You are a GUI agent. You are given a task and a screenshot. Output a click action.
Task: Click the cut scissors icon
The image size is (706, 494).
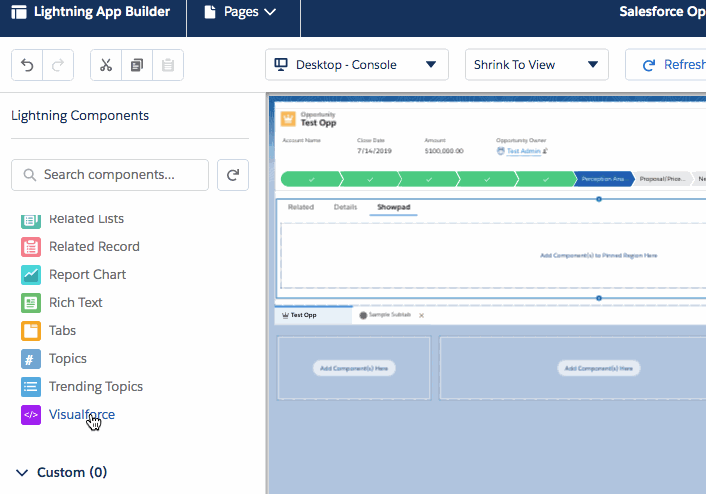click(x=106, y=65)
